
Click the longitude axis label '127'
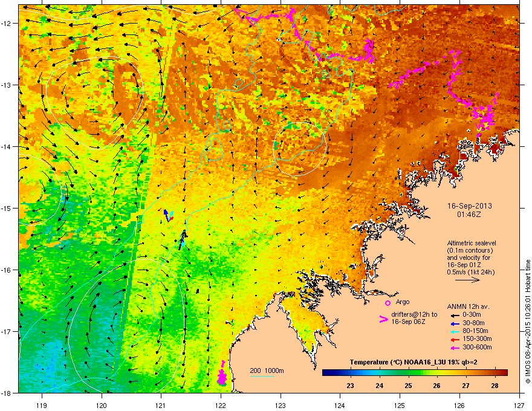(519, 405)
